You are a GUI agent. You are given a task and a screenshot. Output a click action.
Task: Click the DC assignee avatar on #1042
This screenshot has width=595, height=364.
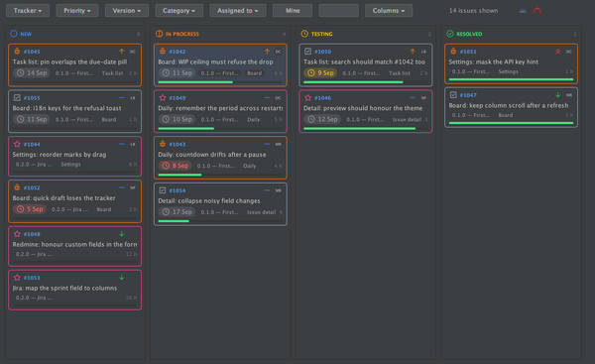tap(278, 52)
